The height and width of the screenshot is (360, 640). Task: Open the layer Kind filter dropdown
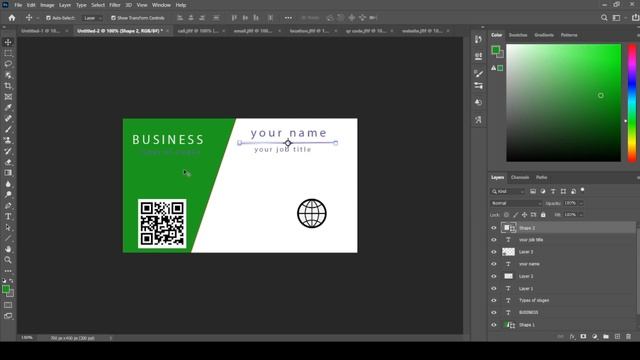click(x=507, y=191)
